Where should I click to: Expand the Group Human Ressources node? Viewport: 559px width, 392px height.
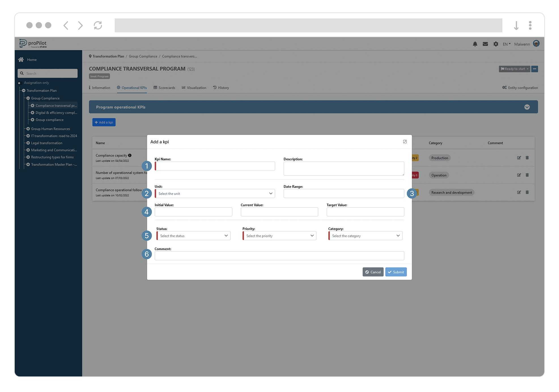(28, 129)
